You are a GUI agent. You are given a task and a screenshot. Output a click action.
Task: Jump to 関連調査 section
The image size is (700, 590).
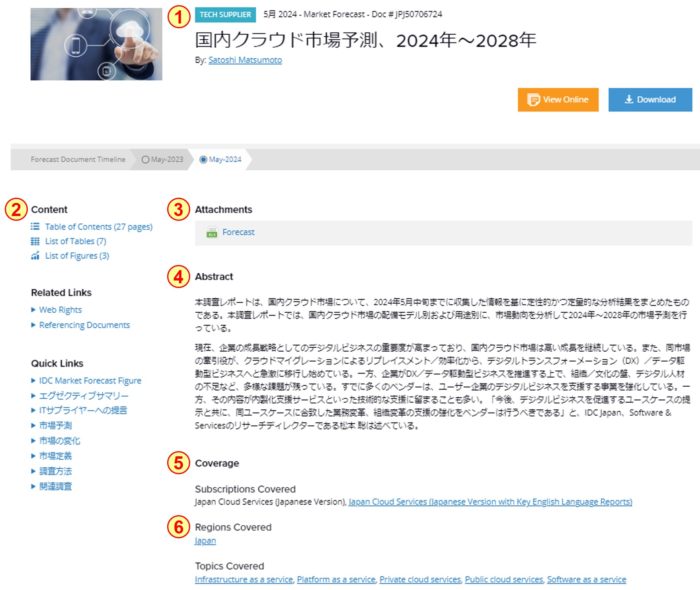pyautogui.click(x=55, y=486)
